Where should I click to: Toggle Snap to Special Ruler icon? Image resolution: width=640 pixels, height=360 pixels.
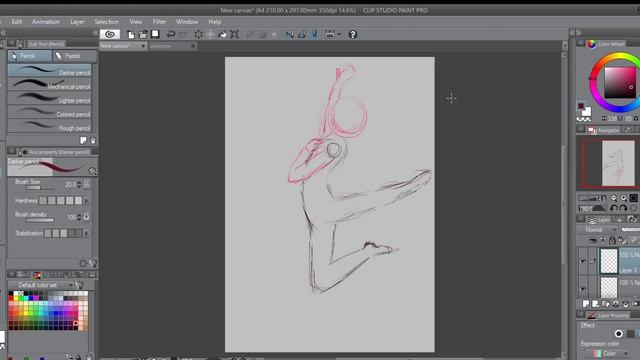click(x=302, y=35)
